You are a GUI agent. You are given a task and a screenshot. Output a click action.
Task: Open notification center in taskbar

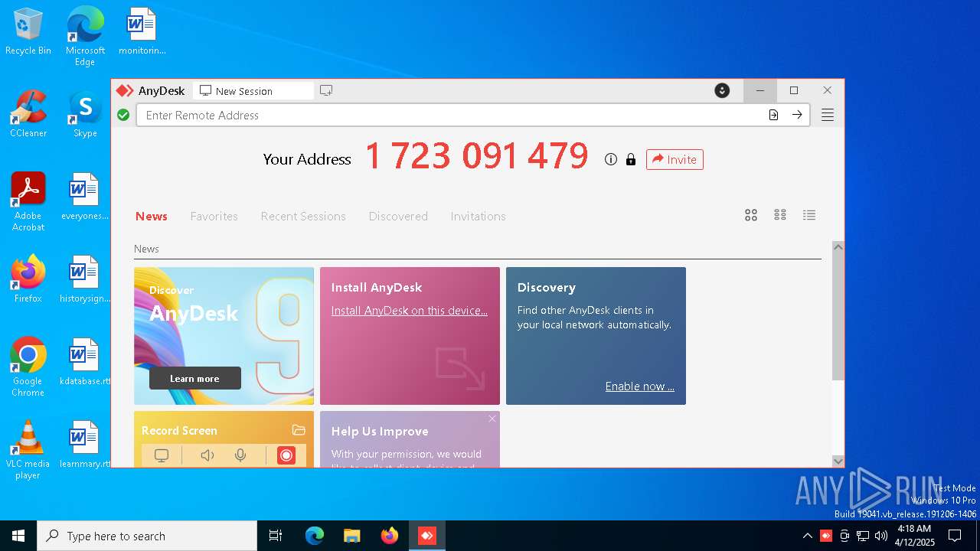tap(955, 536)
